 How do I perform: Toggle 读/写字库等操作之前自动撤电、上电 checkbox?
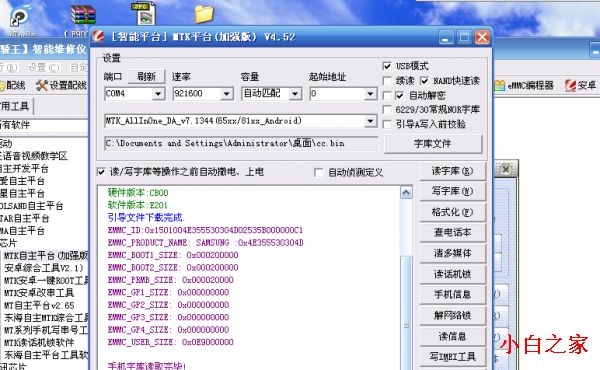[x=101, y=172]
